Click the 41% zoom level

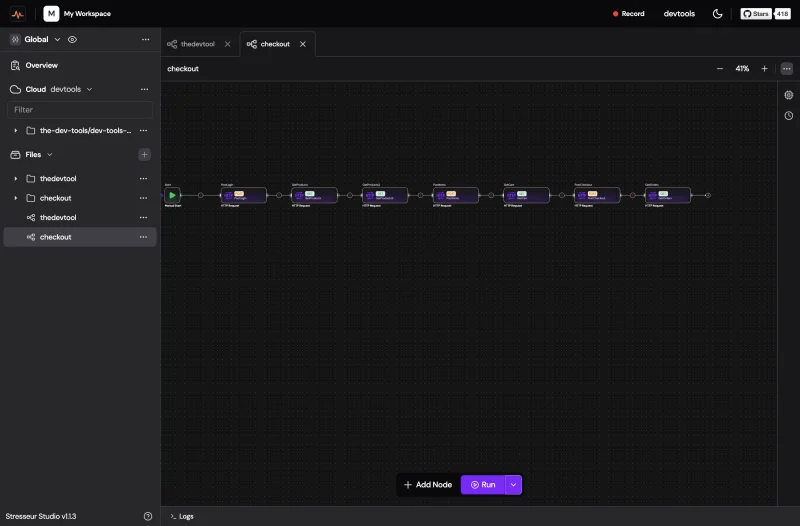742,68
